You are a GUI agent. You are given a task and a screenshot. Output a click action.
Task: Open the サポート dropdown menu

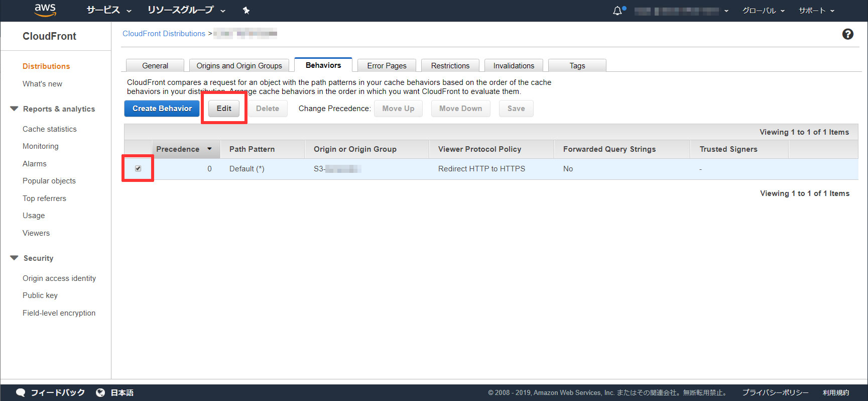(816, 11)
